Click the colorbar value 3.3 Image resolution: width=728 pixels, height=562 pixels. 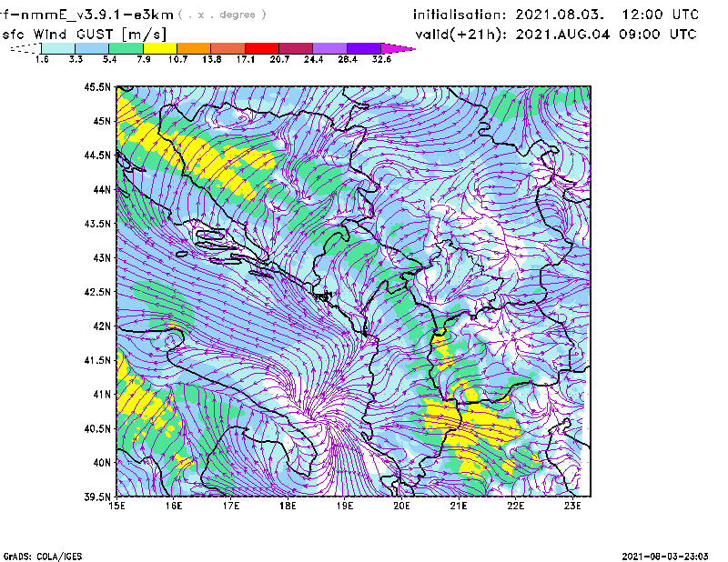pos(76,59)
